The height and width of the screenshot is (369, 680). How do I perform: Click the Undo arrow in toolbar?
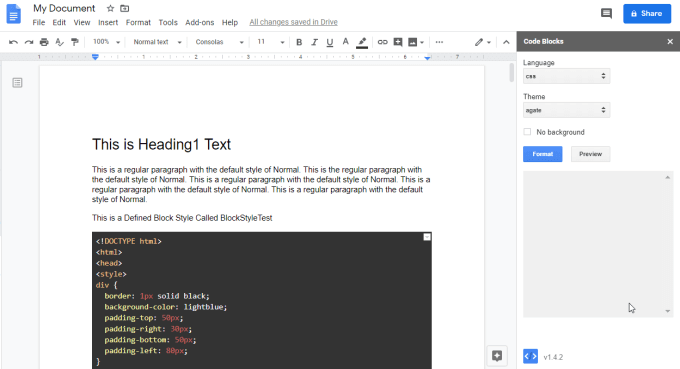13,42
